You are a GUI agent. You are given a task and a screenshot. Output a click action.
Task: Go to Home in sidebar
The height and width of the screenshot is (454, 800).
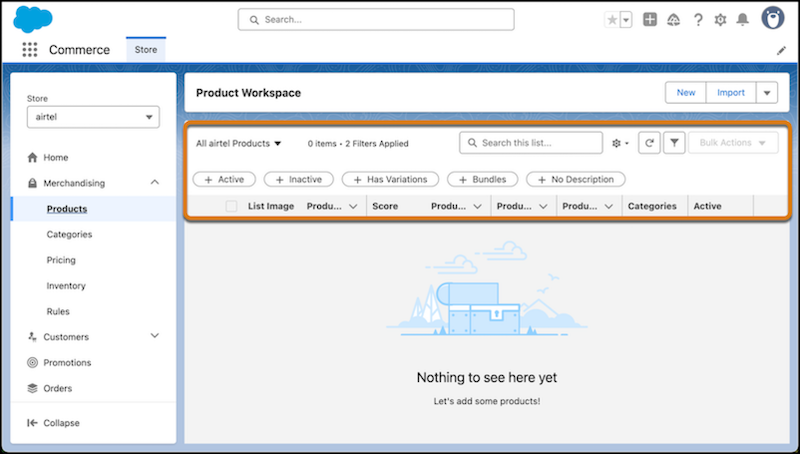click(56, 157)
